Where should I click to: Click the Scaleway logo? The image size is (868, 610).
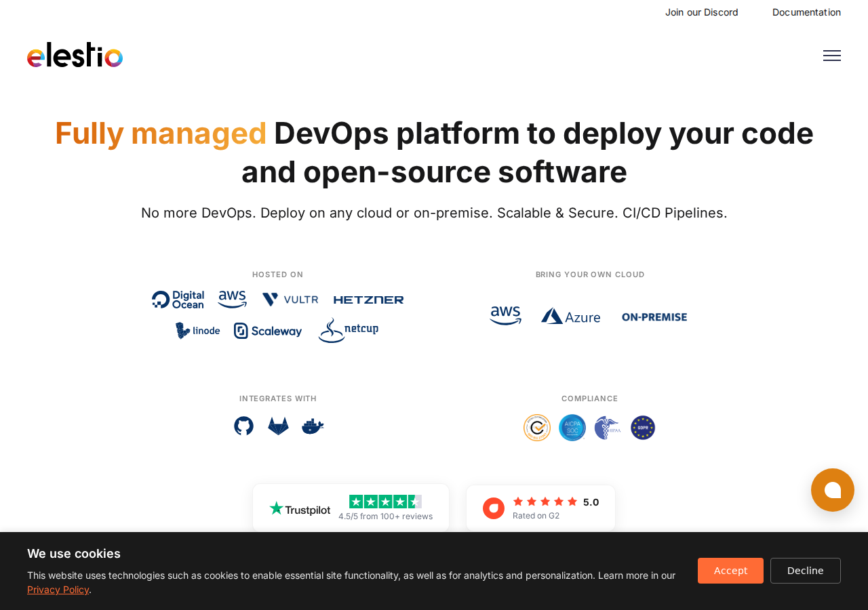[268, 331]
